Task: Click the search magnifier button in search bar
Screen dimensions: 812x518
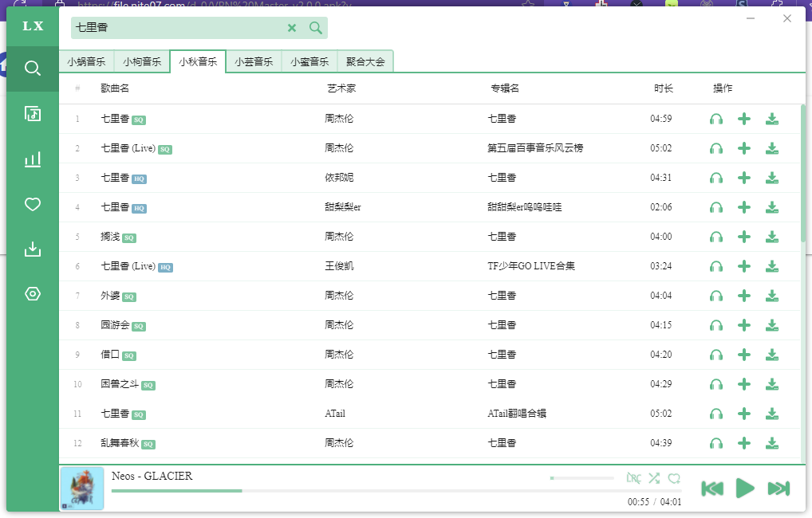Action: tap(316, 28)
